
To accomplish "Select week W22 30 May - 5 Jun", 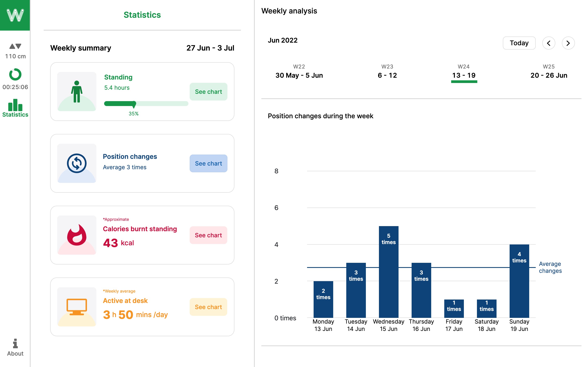I will click(x=299, y=72).
